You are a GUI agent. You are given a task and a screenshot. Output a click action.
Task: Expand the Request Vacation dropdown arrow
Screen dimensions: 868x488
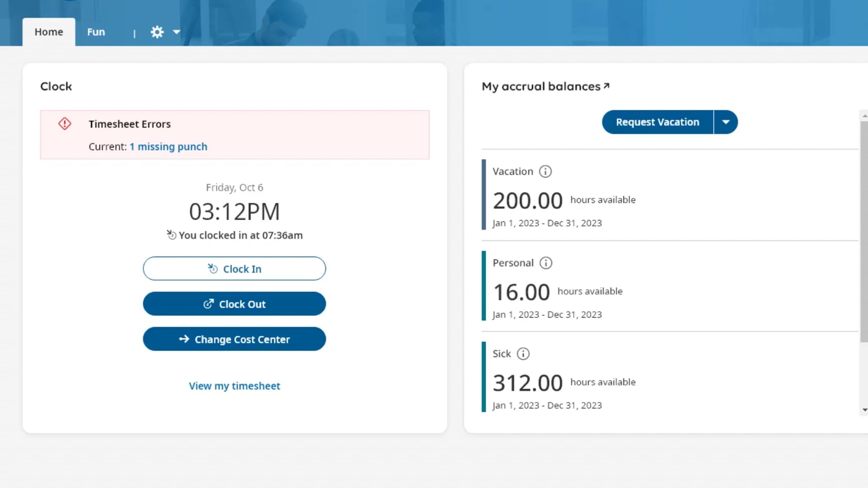[726, 122]
